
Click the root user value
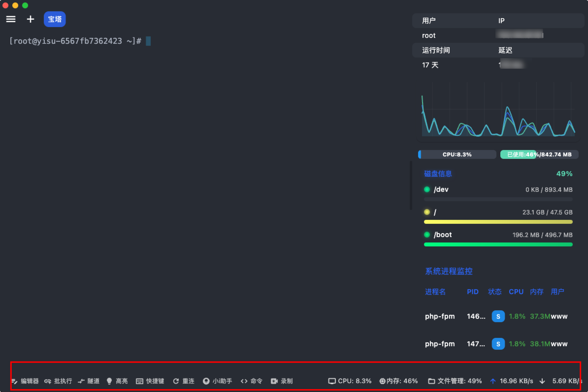tap(428, 35)
